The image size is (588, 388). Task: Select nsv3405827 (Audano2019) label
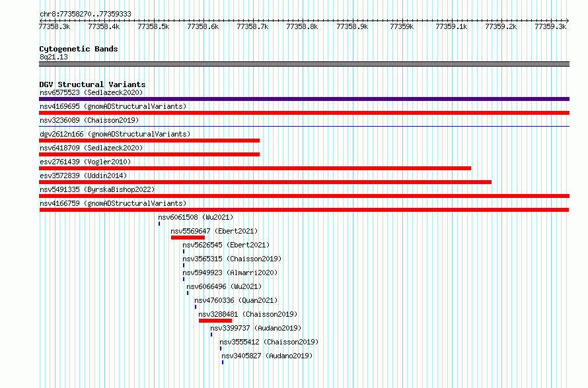coord(267,356)
